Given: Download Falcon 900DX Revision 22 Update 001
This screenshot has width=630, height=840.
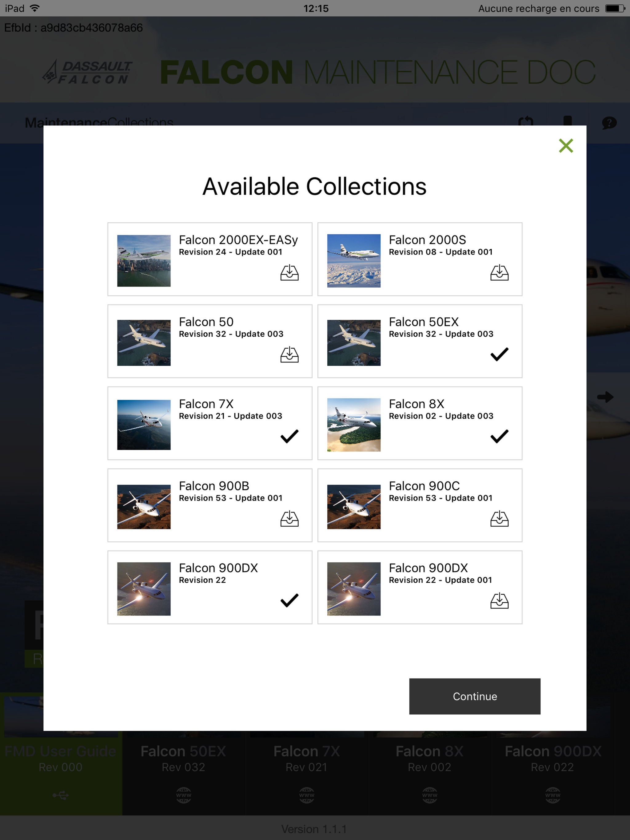Looking at the screenshot, I should click(x=499, y=601).
